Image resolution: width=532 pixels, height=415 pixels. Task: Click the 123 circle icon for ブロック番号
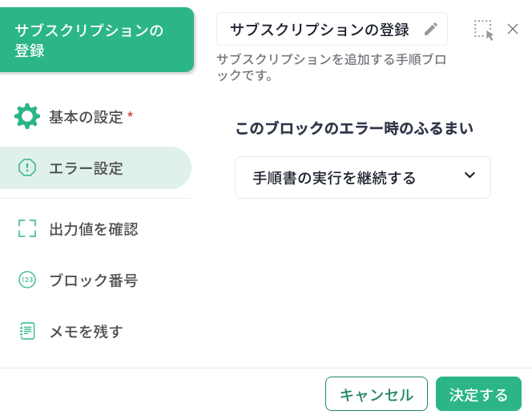(27, 280)
